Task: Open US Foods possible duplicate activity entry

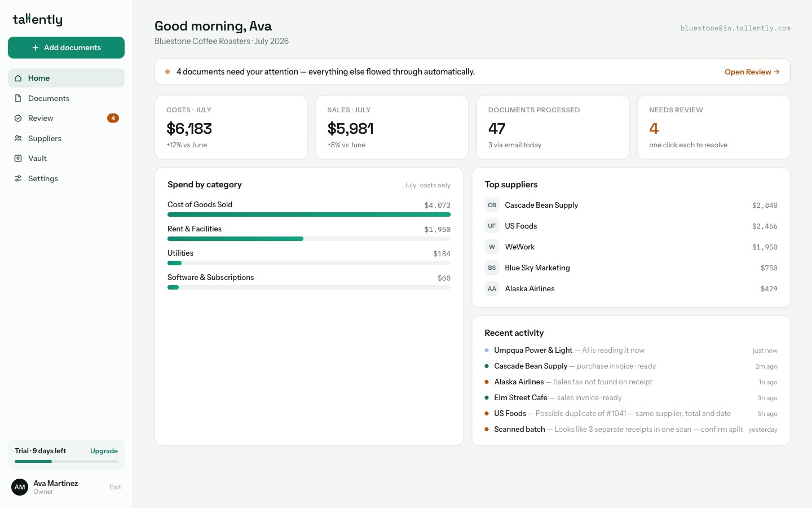Action: click(631, 414)
